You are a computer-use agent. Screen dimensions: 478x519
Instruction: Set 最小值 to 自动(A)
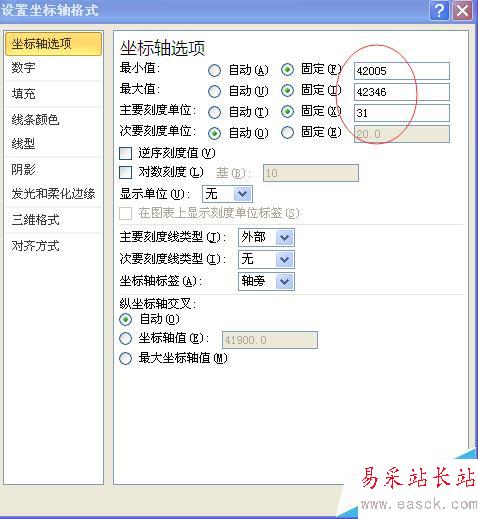coord(214,70)
